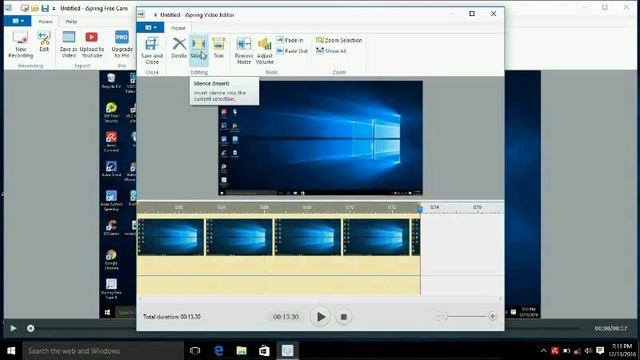
Task: Launch Microsoft Edge from taskbar
Action: tap(219, 351)
